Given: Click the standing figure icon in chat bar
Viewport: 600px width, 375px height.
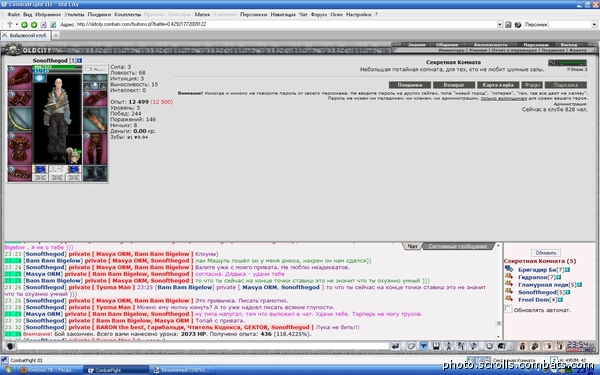Looking at the screenshot, I should 449,346.
